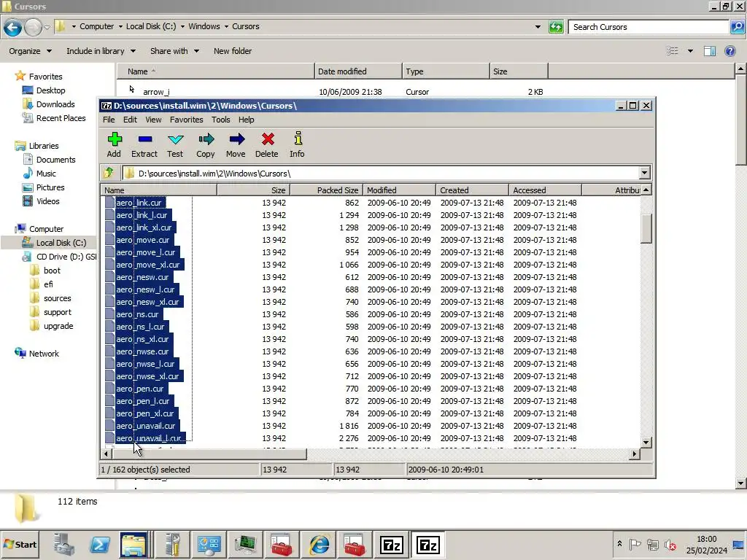This screenshot has height=560, width=747.
Task: Select Local Disk (C:) in navigation pane
Action: click(x=54, y=243)
